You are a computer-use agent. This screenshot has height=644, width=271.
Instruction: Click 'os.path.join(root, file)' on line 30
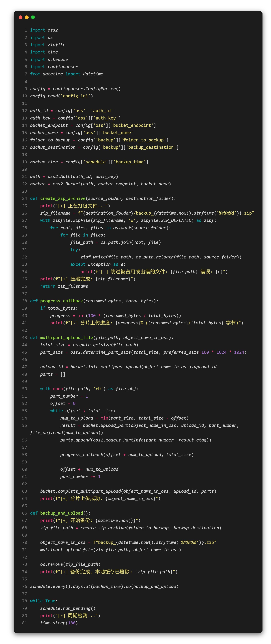(131, 242)
